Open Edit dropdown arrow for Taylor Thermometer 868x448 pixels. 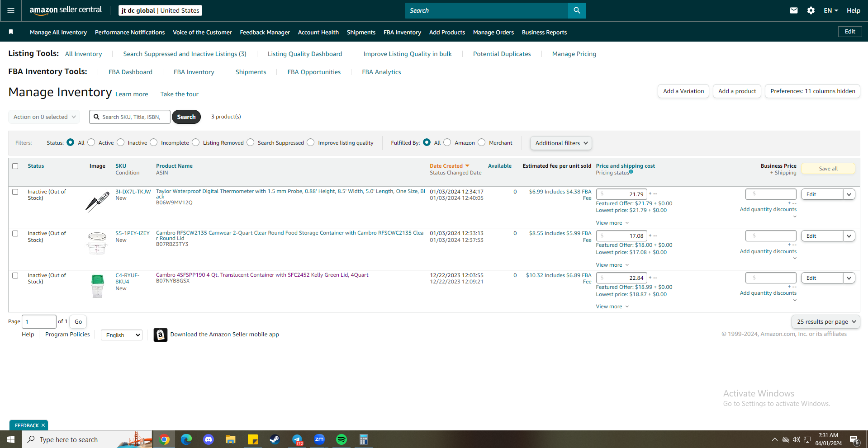tap(849, 194)
